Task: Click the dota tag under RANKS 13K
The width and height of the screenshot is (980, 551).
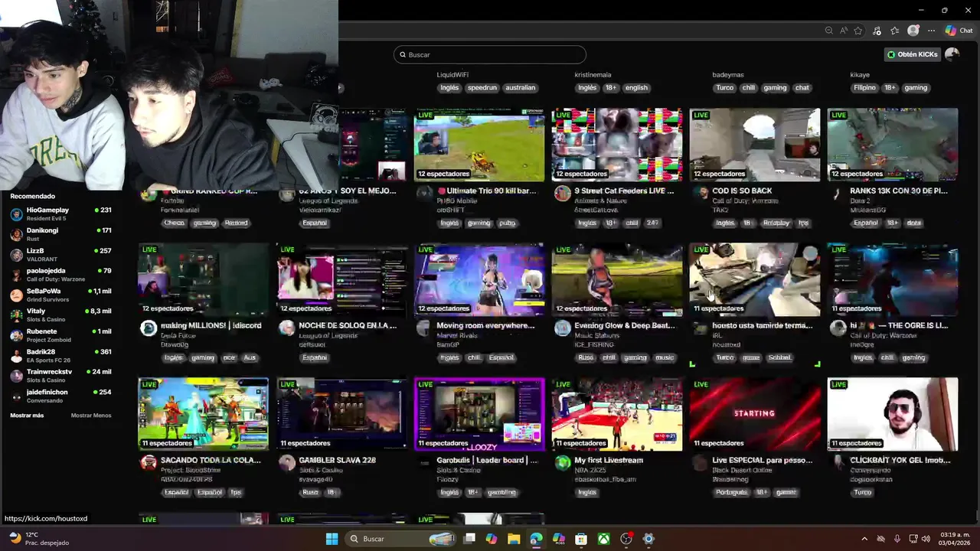Action: (x=914, y=223)
